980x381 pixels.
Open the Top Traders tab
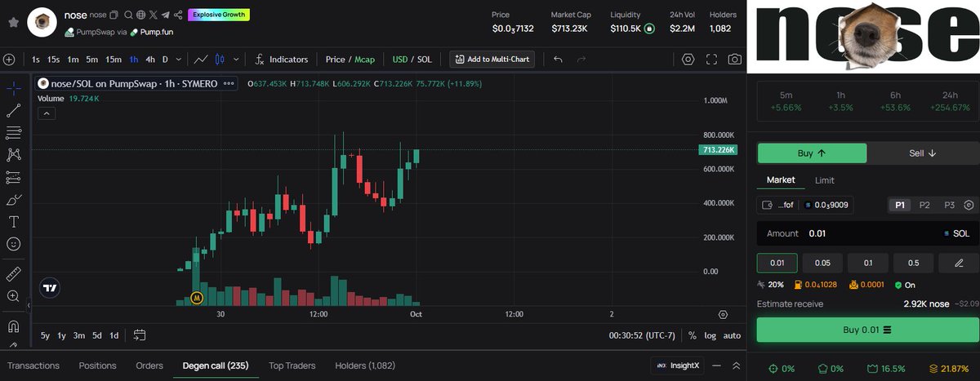(x=292, y=365)
